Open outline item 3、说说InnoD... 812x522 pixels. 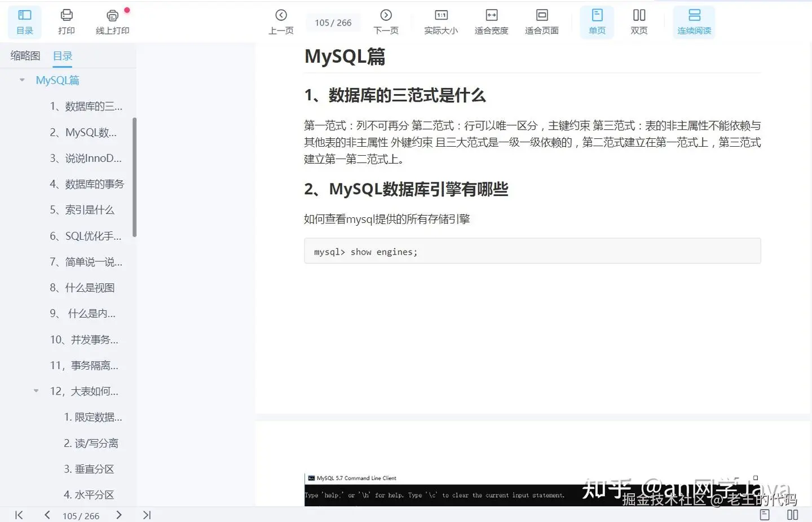click(86, 158)
